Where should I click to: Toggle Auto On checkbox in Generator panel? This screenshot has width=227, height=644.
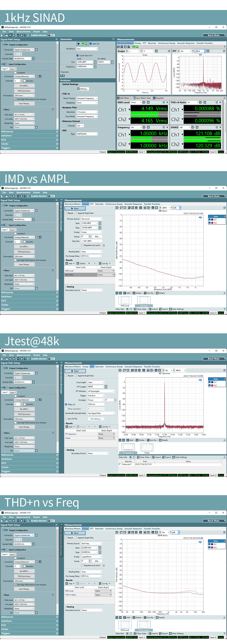pos(91,43)
